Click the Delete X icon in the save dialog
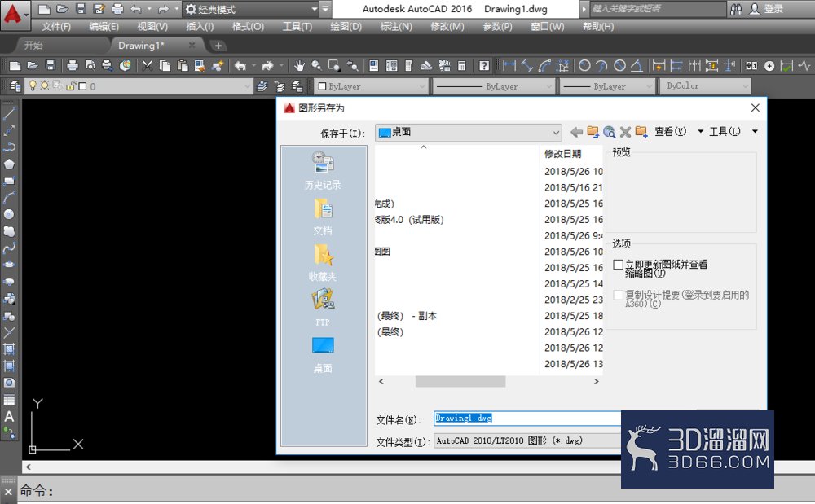 pyautogui.click(x=625, y=132)
